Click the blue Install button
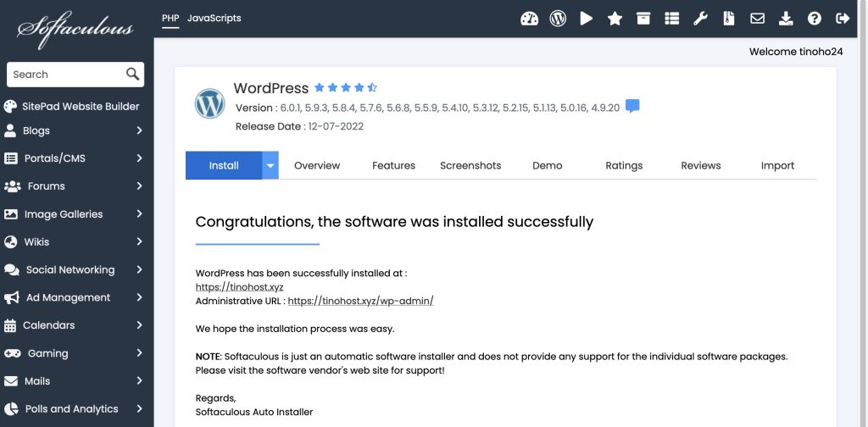868x427 pixels. pyautogui.click(x=224, y=165)
